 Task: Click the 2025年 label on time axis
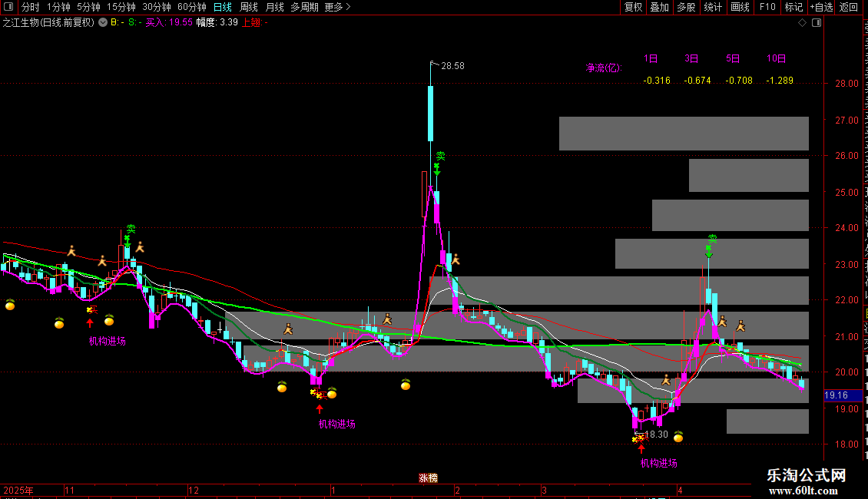[18, 490]
